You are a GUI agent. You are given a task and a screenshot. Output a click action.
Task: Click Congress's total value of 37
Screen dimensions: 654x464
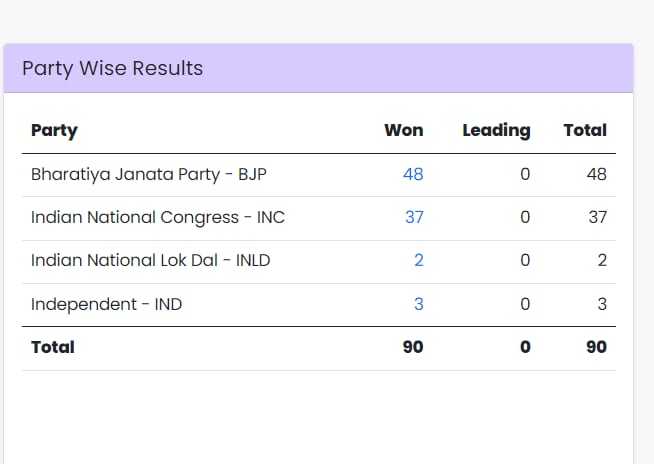[x=597, y=217]
